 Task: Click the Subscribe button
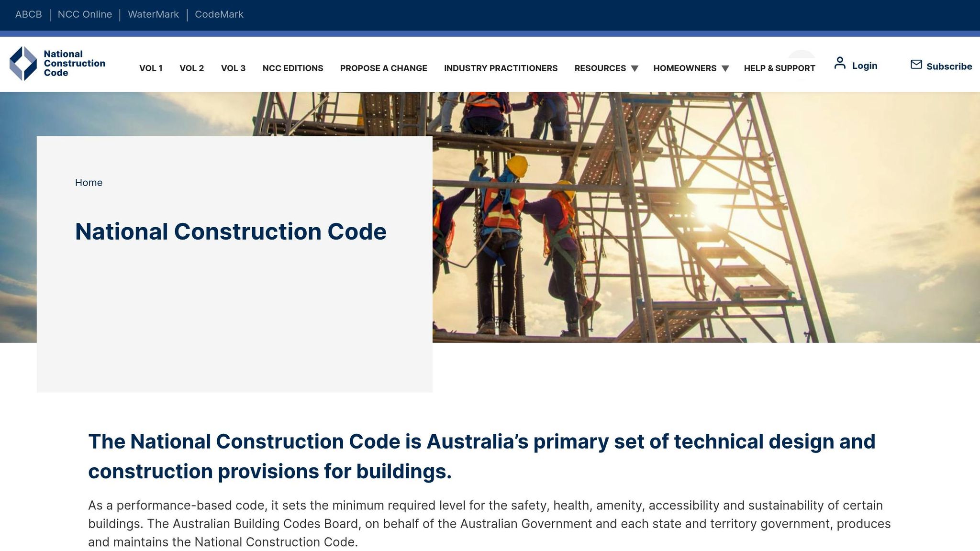point(949,66)
